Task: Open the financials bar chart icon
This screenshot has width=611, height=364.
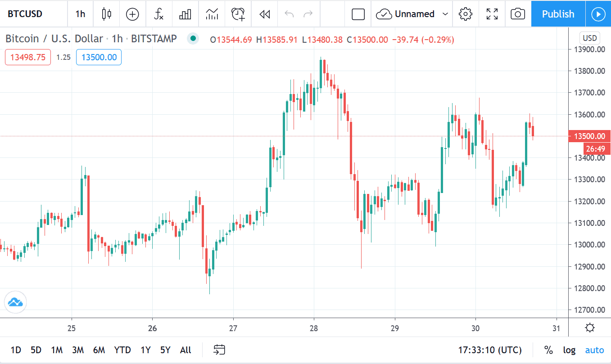Action: click(x=185, y=14)
